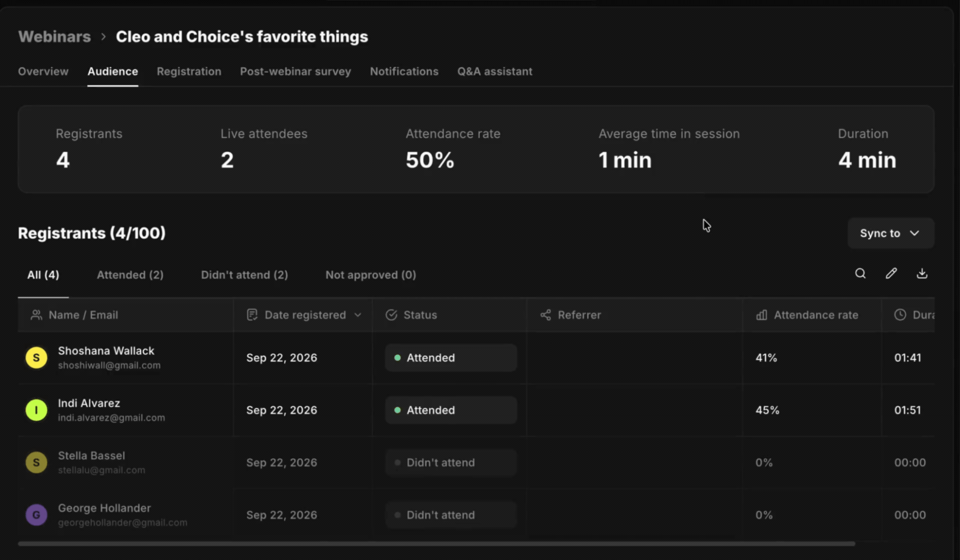Download the registrants list via download icon
This screenshot has height=560, width=960.
tap(922, 274)
